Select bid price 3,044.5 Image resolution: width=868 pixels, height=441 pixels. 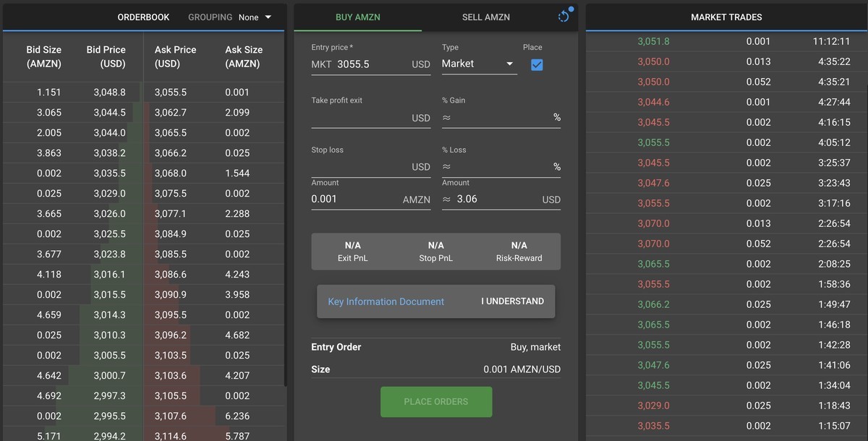[x=109, y=113]
